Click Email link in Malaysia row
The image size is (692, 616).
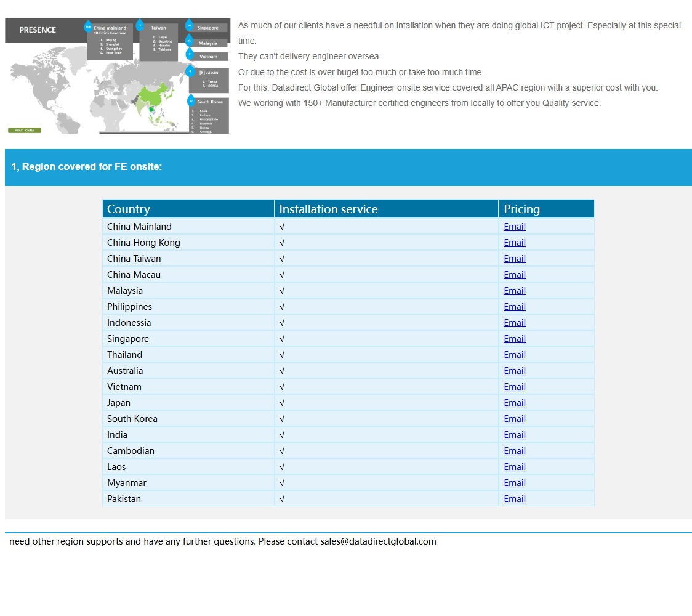[515, 291]
